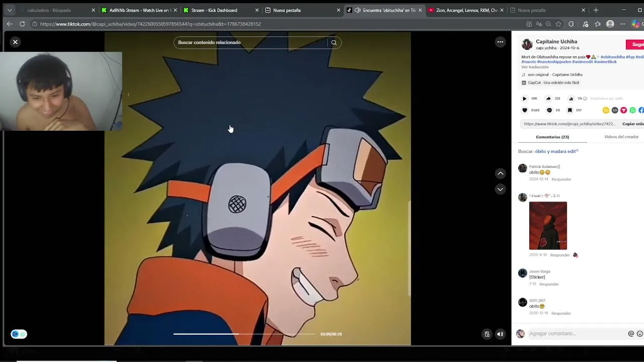Select the Comentarios (23) tab

click(552, 137)
